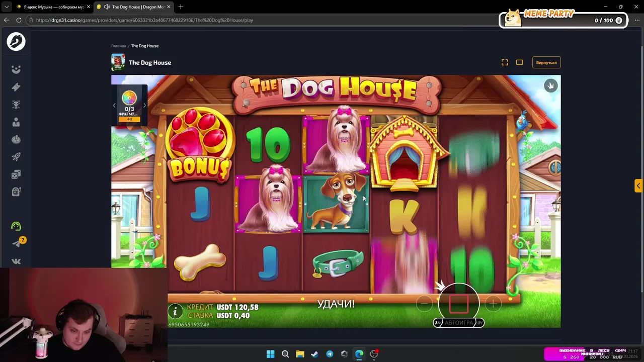
Task: Toggle quick spin arrows left of АВТОИГРА
Action: [x=438, y=323]
